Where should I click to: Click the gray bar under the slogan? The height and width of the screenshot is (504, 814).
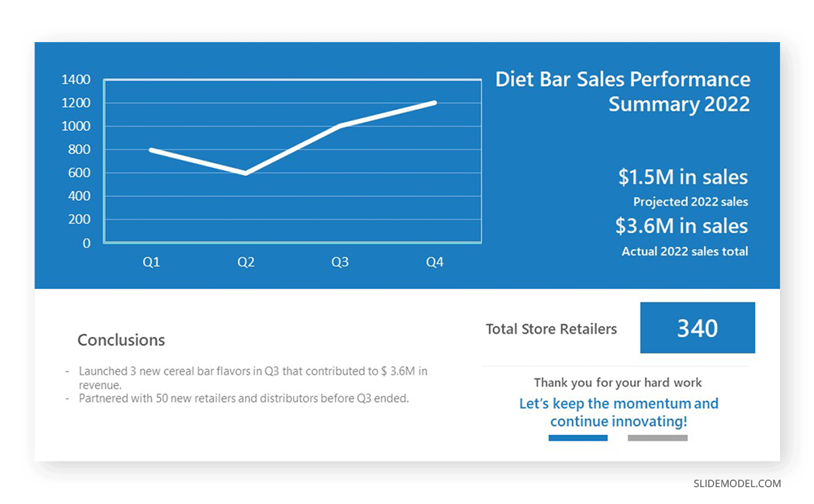click(657, 438)
